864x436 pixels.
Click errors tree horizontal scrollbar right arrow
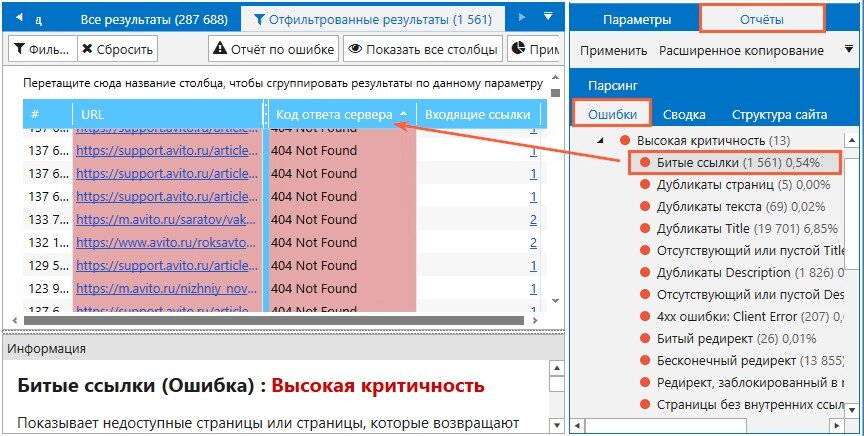(x=837, y=426)
